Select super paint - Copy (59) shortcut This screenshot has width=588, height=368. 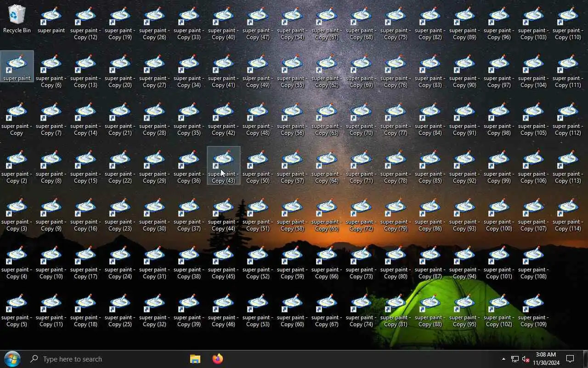pyautogui.click(x=293, y=262)
